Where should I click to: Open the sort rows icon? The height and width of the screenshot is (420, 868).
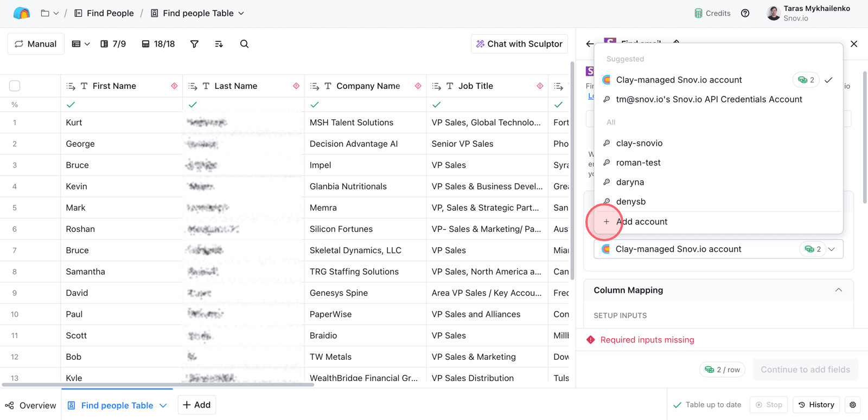219,44
